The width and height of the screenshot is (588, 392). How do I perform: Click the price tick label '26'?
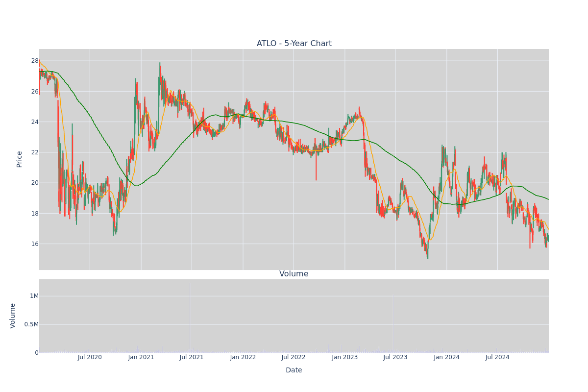pyautogui.click(x=35, y=91)
